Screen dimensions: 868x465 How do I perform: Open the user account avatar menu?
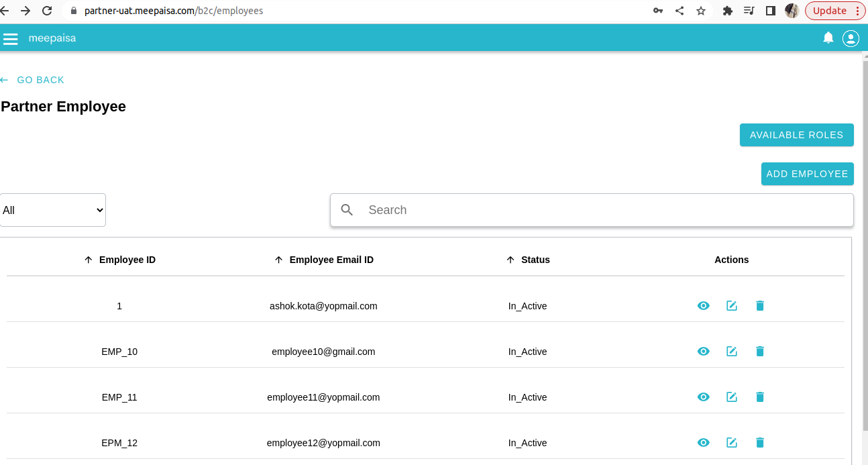click(851, 38)
